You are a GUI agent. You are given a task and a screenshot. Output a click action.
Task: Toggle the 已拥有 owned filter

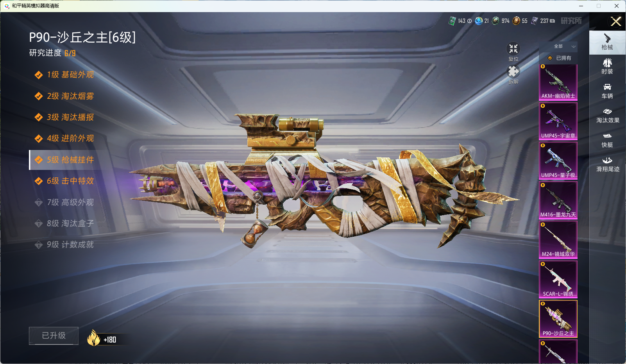(x=559, y=58)
